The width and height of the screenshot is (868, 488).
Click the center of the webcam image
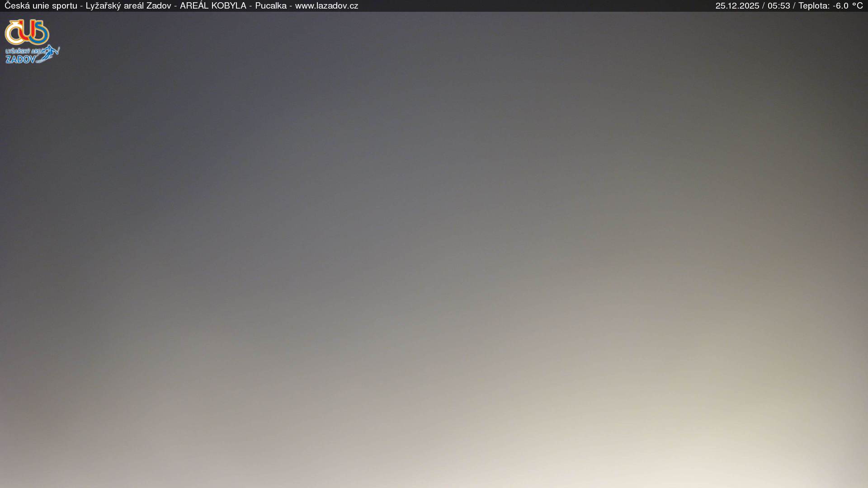click(x=434, y=249)
